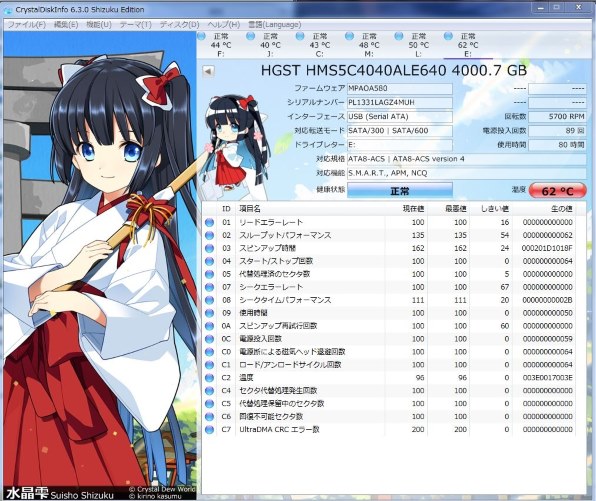596x501 pixels.
Task: Select the 温度 attribute name
Action: (x=246, y=377)
